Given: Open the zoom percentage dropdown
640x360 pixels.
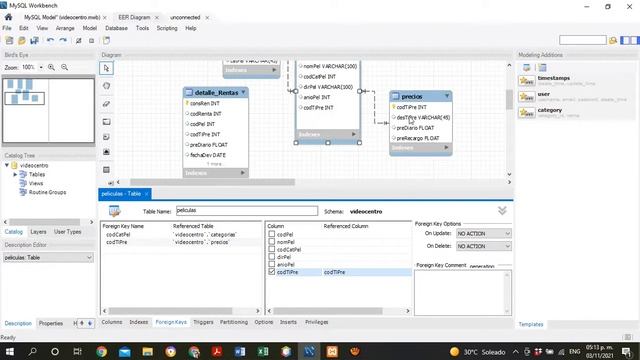Looking at the screenshot, I should (x=41, y=67).
